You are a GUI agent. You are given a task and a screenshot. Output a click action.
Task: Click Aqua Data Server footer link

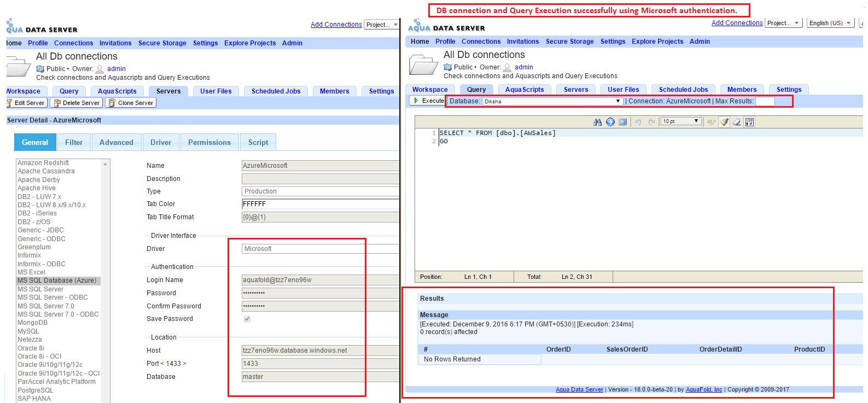579,390
